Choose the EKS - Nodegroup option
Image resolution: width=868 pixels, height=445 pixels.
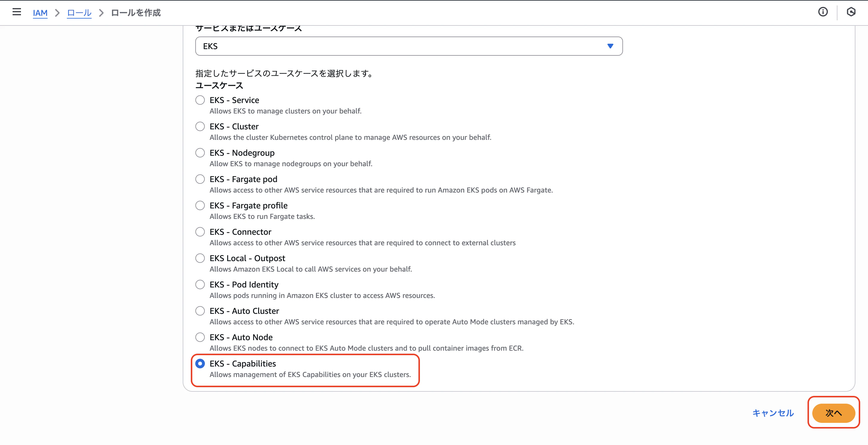(x=200, y=153)
